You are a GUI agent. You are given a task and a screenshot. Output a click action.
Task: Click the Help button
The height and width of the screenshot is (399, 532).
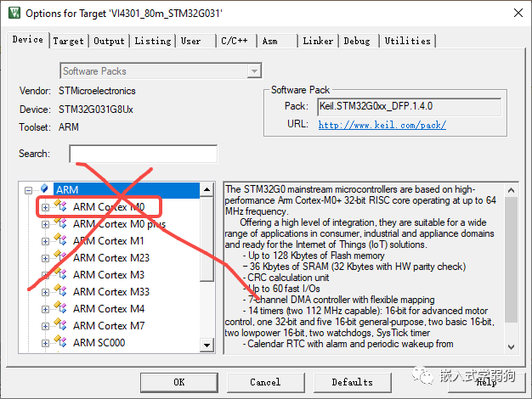tap(487, 382)
